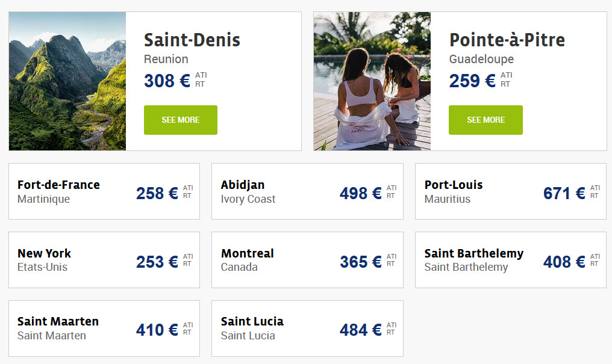
Task: Click the 484 € Saint Lucia price
Action: pos(360,330)
